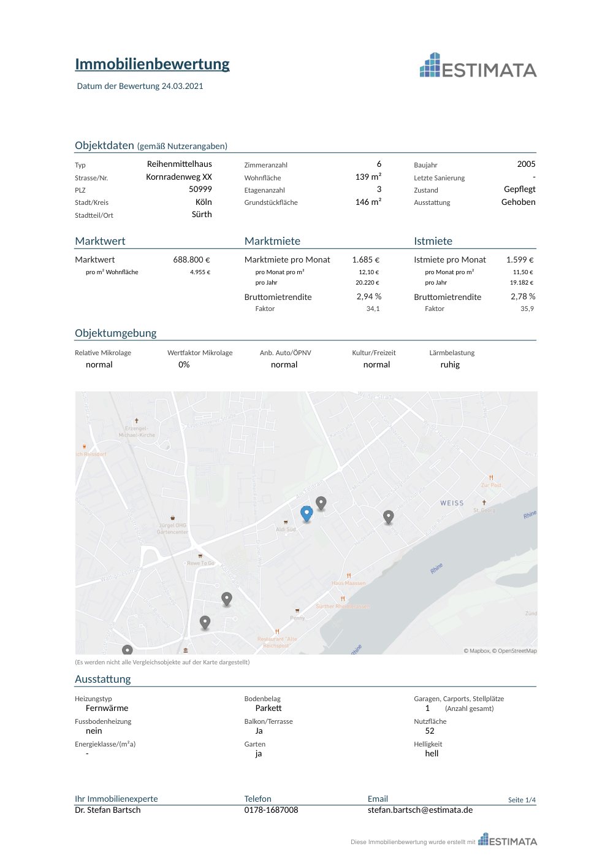
Task: Click the St. Georg church cross icon
Action: pos(484,503)
